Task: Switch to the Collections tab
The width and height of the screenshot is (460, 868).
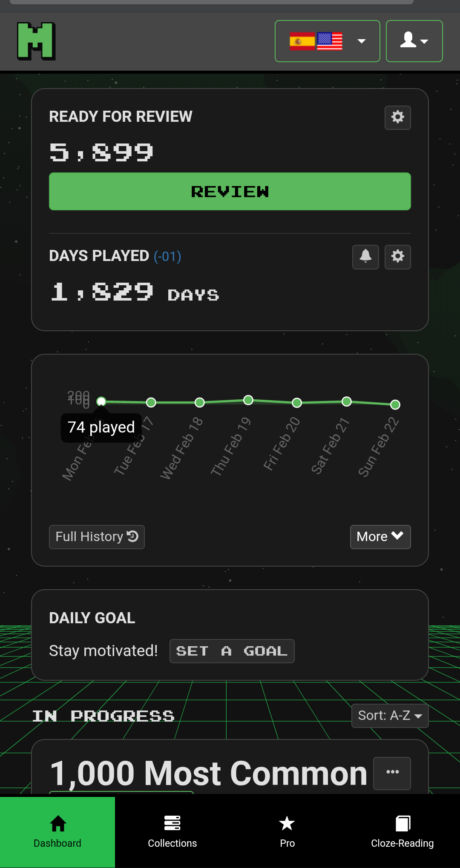Action: pos(172,832)
